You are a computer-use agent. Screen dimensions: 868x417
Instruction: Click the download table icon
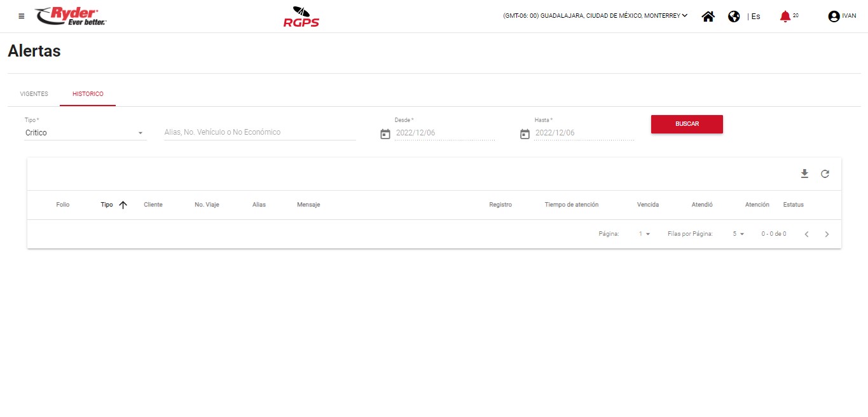(x=804, y=174)
